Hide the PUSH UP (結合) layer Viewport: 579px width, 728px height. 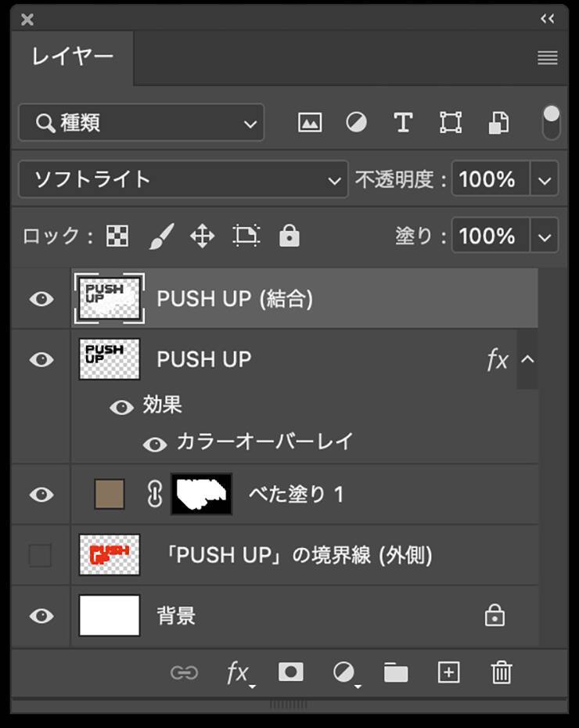(x=41, y=299)
